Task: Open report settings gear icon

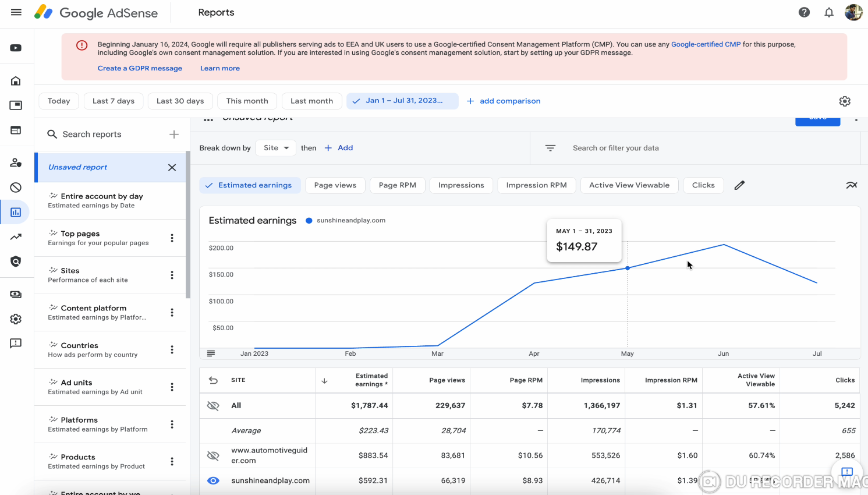Action: [x=845, y=101]
